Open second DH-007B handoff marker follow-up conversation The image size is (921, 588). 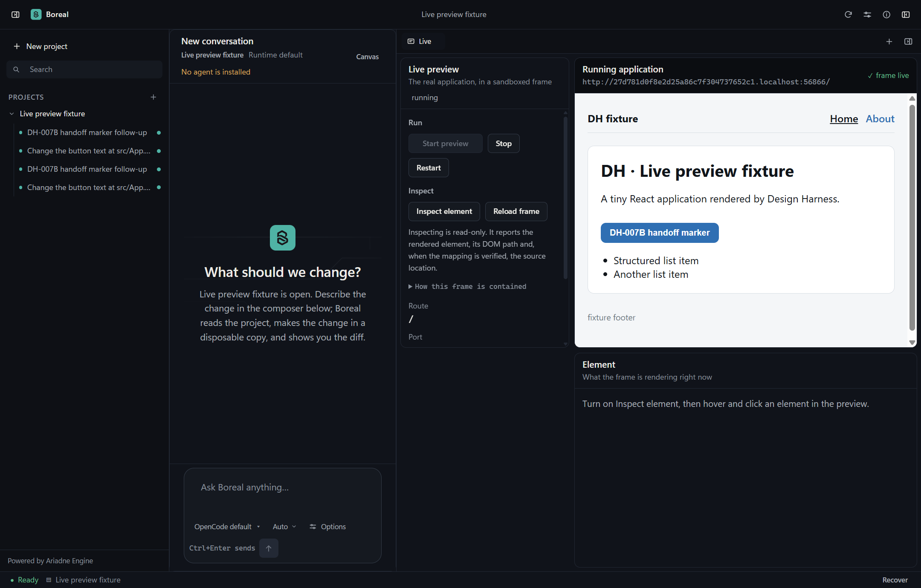[87, 169]
